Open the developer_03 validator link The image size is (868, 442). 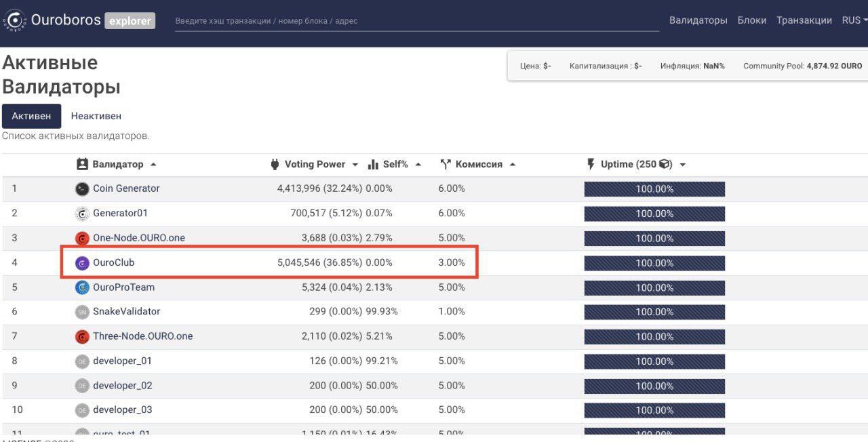[x=123, y=409]
